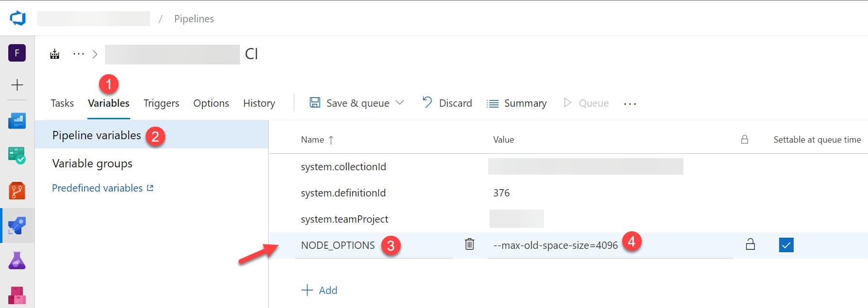View the History tab
The height and width of the screenshot is (308, 868).
coord(259,103)
